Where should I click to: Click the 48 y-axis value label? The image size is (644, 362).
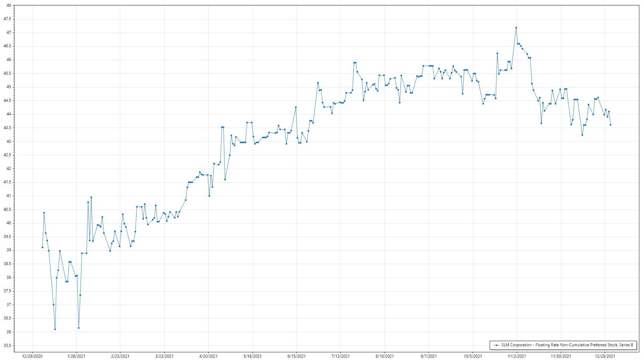[x=9, y=5]
